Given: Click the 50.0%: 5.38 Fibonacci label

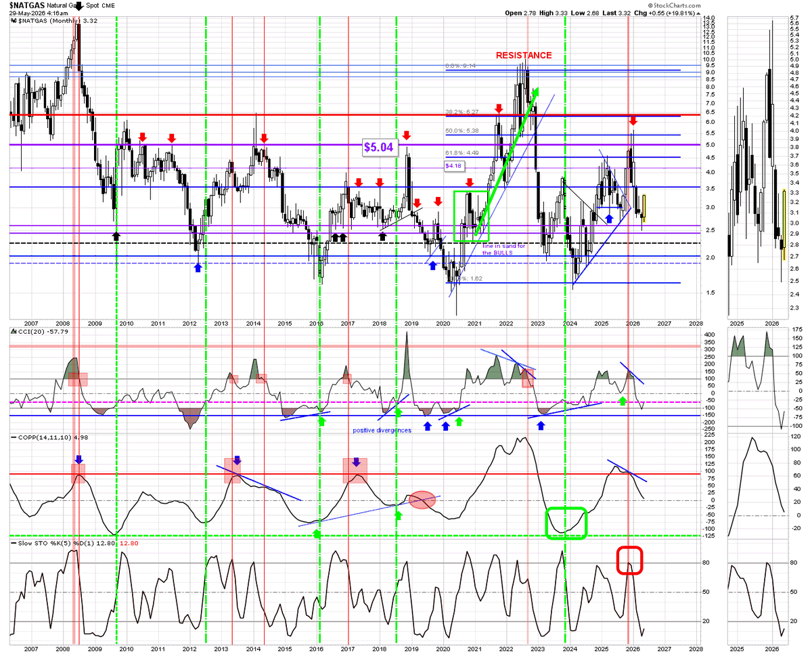Looking at the screenshot, I should click(461, 131).
